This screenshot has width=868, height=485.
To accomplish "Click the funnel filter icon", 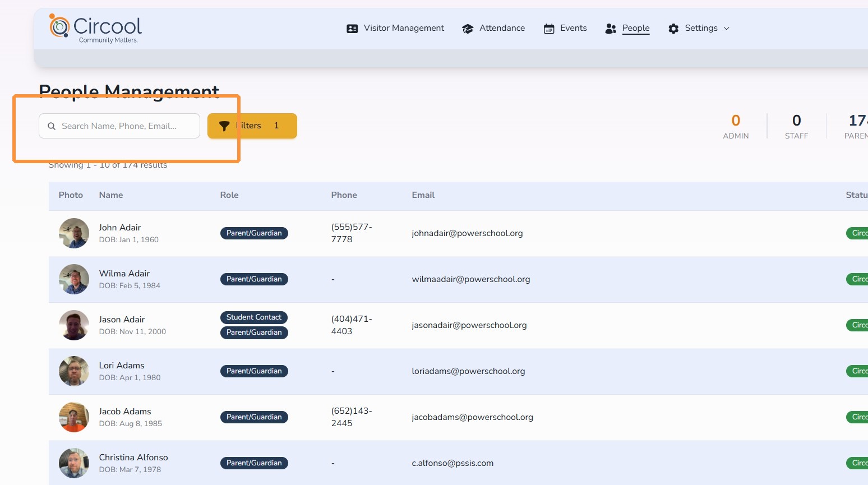I will [224, 126].
